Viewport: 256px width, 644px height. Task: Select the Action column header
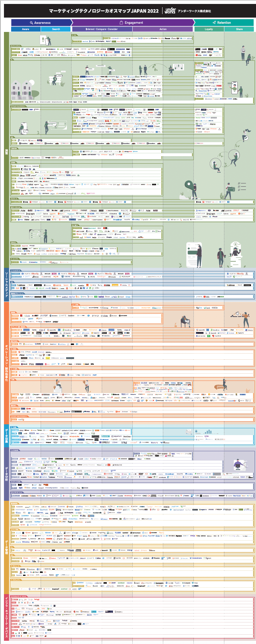pyautogui.click(x=163, y=29)
